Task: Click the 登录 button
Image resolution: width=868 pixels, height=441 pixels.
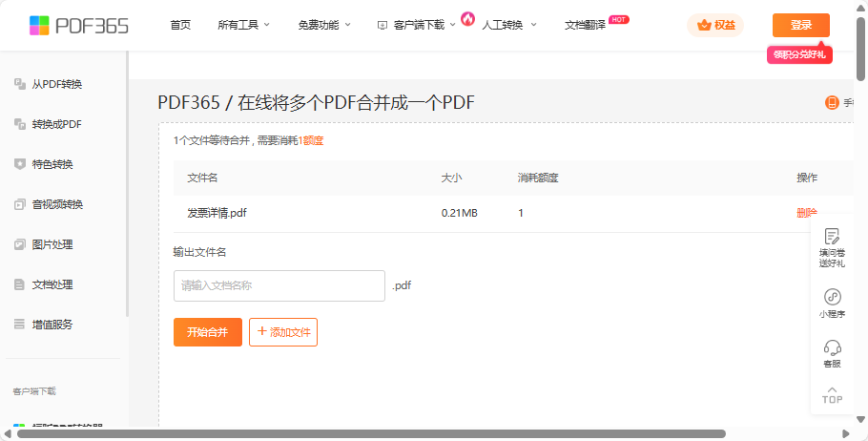Action: [x=801, y=25]
